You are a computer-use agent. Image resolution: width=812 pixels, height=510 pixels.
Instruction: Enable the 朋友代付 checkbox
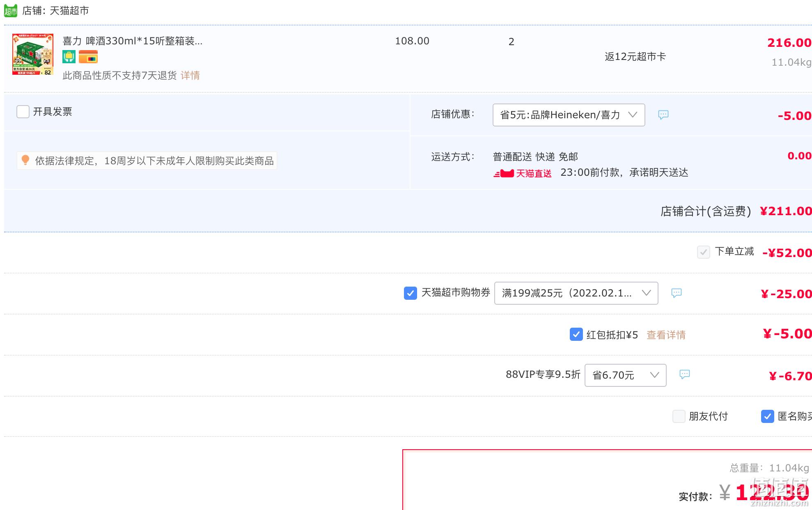tap(679, 416)
